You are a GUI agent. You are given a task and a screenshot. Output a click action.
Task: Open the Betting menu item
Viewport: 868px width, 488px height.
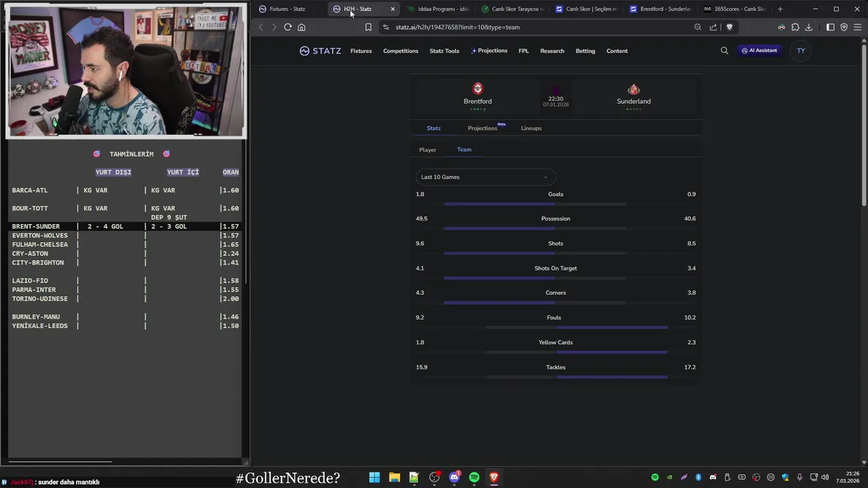pos(585,51)
